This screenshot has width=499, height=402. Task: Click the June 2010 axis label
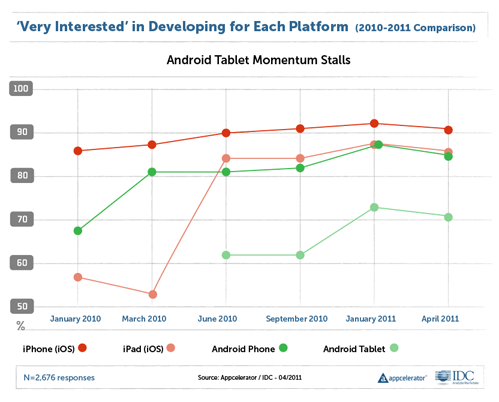pyautogui.click(x=217, y=319)
